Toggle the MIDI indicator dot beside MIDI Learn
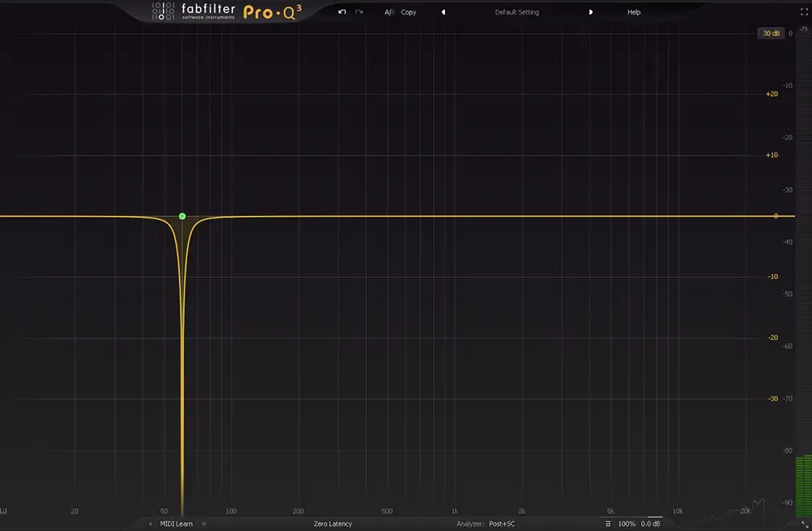812x531 pixels. (150, 524)
